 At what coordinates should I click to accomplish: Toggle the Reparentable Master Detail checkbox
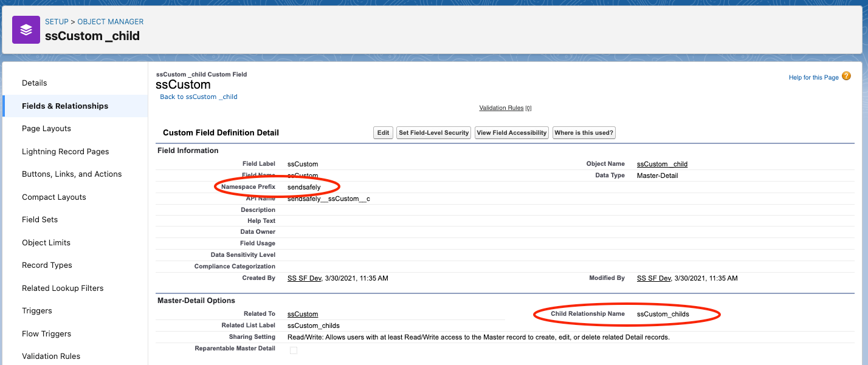pos(294,350)
